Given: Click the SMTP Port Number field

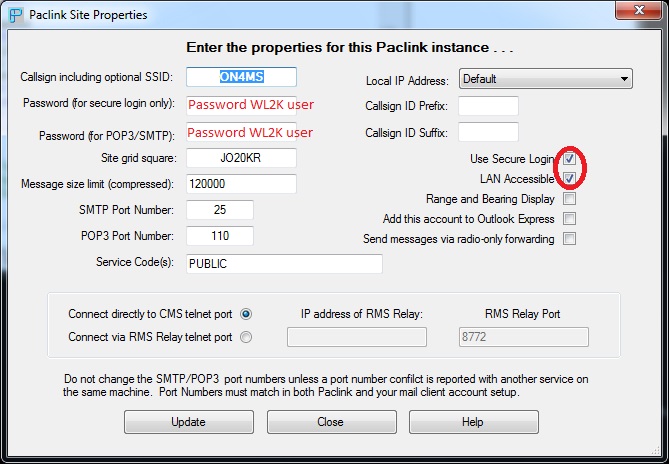Looking at the screenshot, I should click(x=220, y=210).
